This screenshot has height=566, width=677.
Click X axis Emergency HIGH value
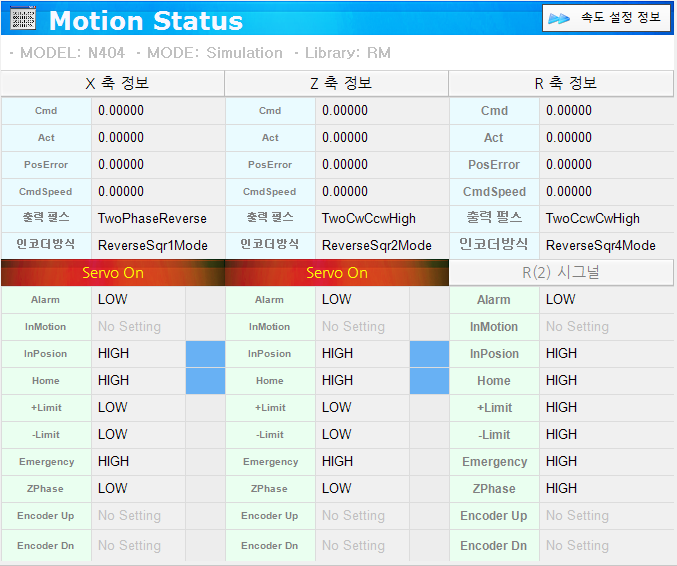tap(114, 462)
